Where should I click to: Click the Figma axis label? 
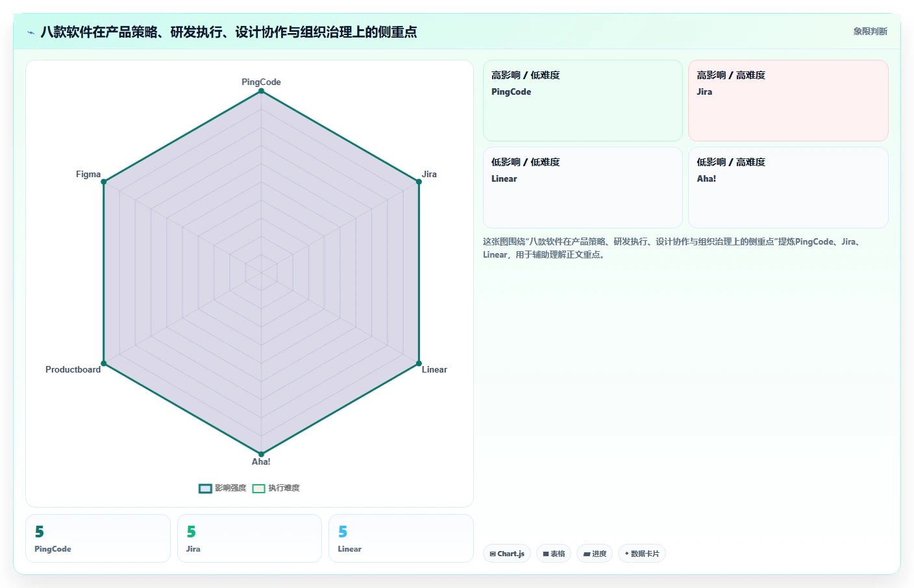tap(88, 174)
